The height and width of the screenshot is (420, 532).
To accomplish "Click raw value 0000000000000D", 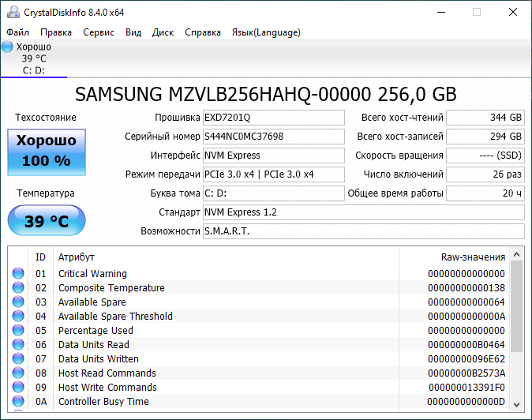I will (466, 402).
